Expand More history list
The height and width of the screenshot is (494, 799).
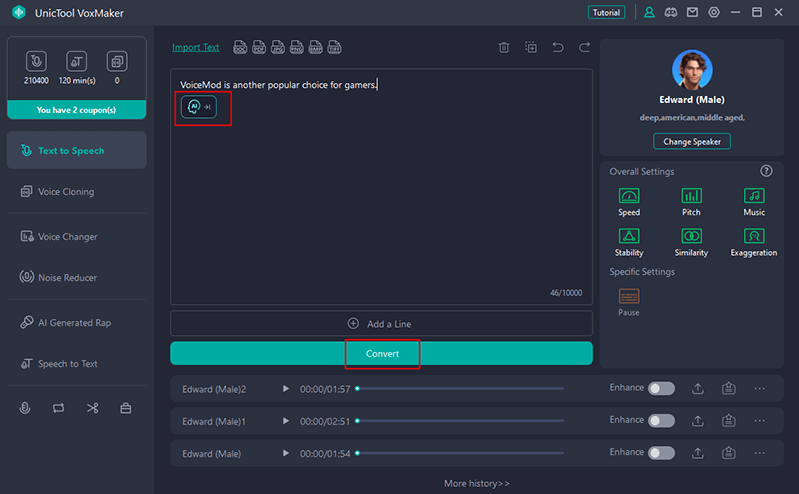click(x=476, y=483)
